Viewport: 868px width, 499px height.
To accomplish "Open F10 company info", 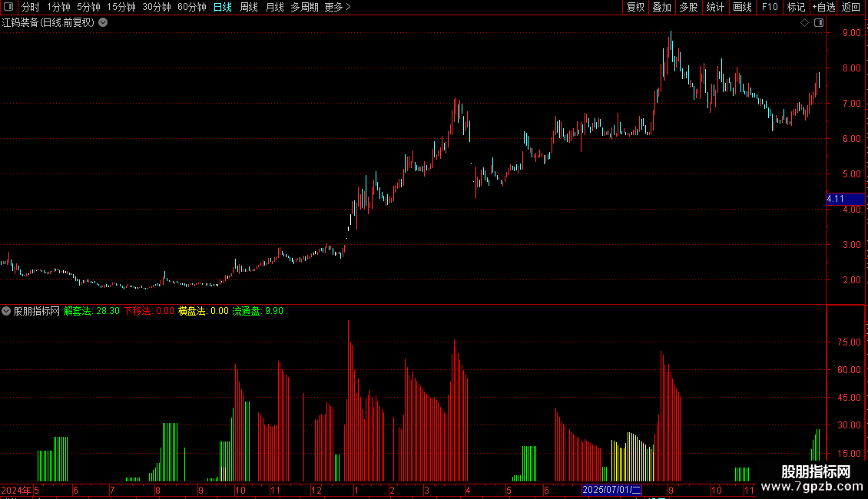I will [x=770, y=7].
